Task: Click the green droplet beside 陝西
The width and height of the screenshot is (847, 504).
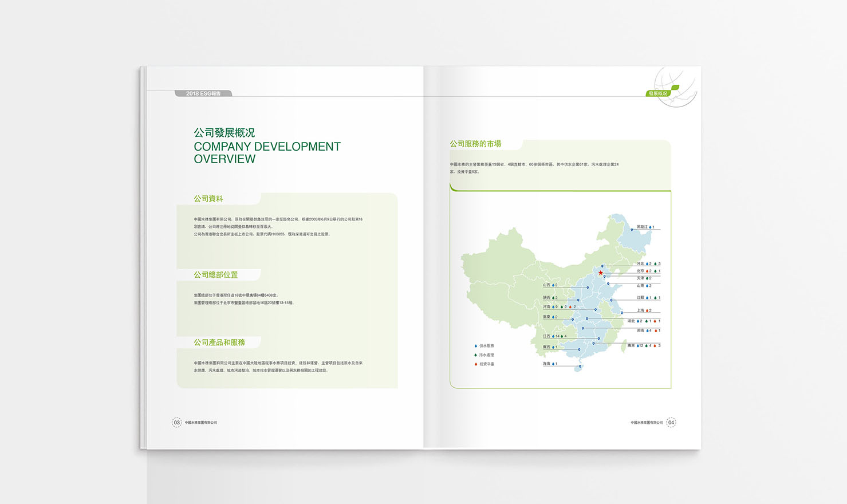Action: tap(553, 298)
